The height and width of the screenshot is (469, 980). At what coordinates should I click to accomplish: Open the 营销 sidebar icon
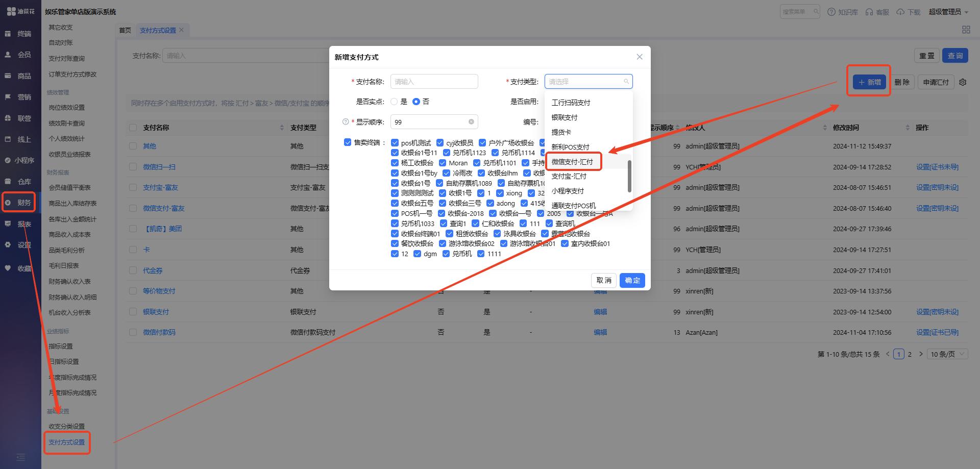pyautogui.click(x=8, y=96)
